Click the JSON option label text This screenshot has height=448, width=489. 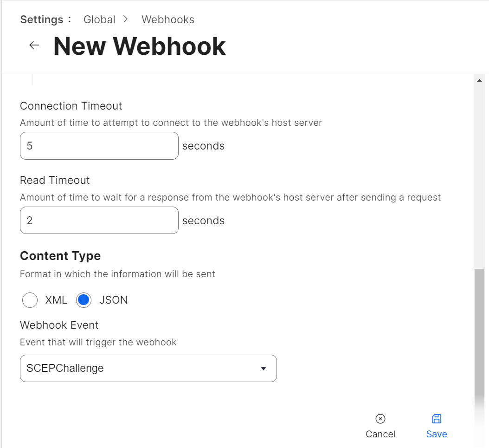114,300
